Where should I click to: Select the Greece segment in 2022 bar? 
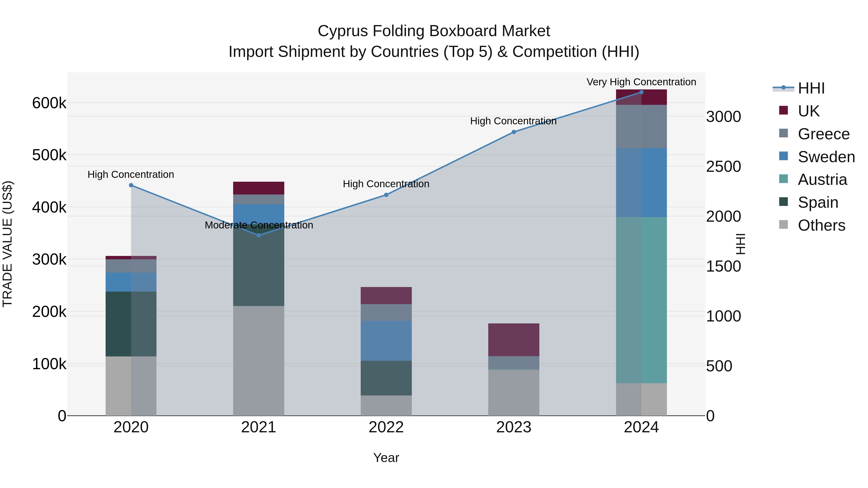point(387,313)
